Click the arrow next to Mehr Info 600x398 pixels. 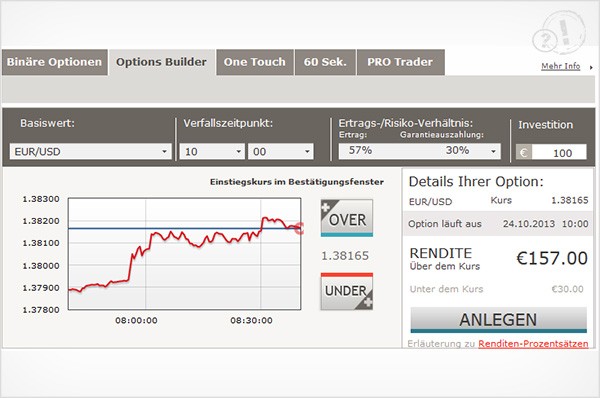(591, 67)
